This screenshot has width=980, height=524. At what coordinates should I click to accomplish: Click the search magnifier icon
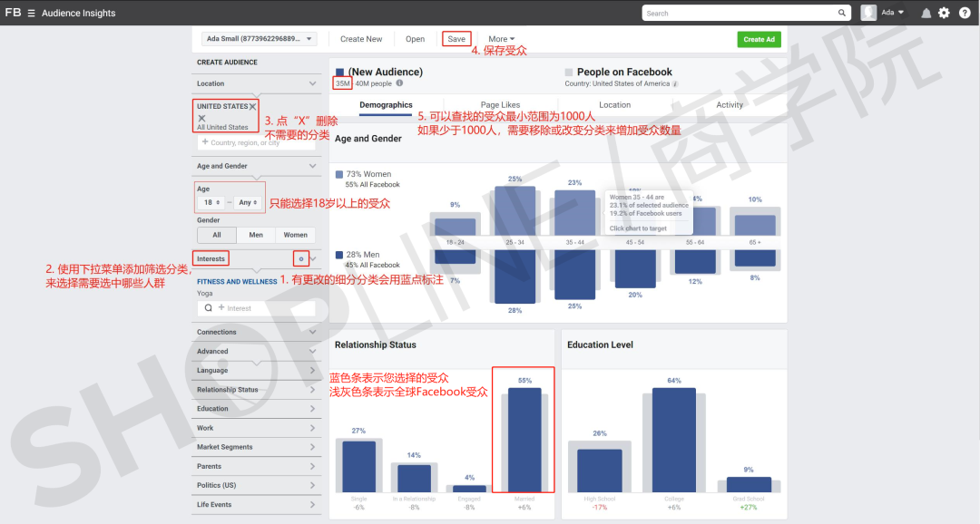842,13
